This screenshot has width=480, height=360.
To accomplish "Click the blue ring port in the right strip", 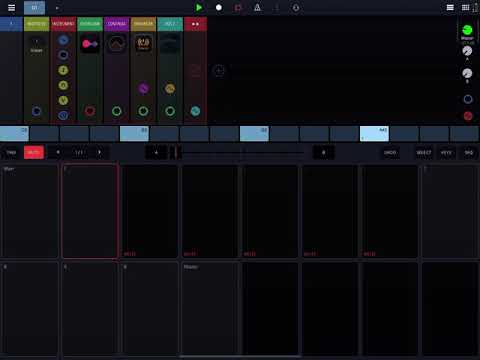I will click(x=468, y=99).
